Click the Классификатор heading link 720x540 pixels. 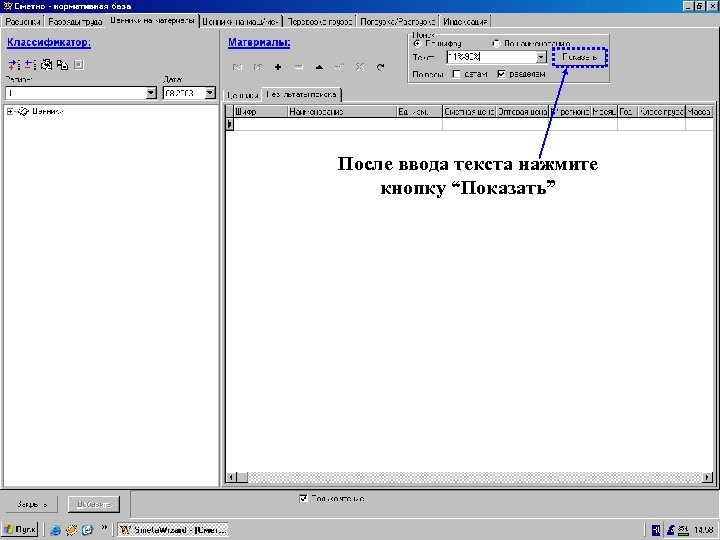[x=49, y=43]
